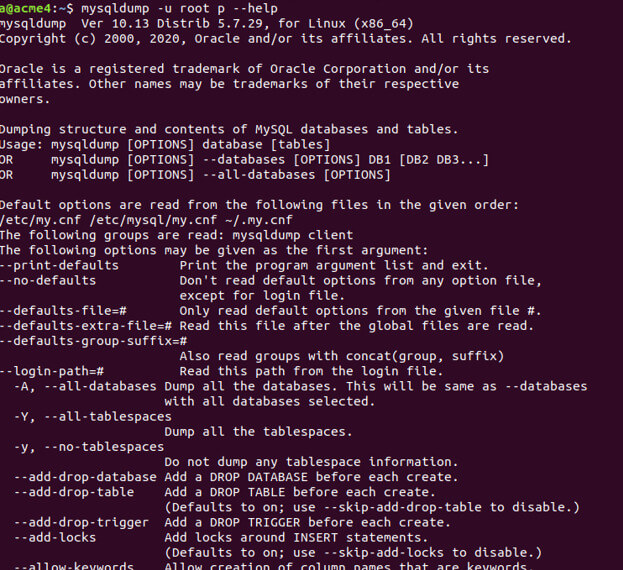Click the --defaults-extra-file=# option
The image size is (623, 570).
tap(86, 326)
